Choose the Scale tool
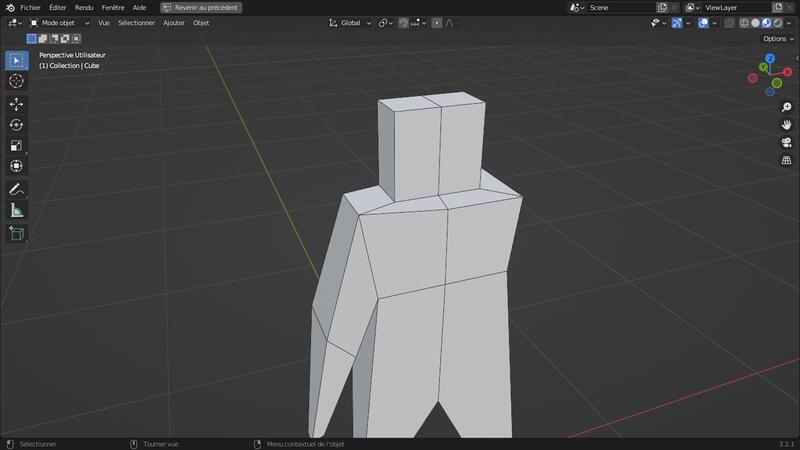The width and height of the screenshot is (800, 450). (16, 146)
